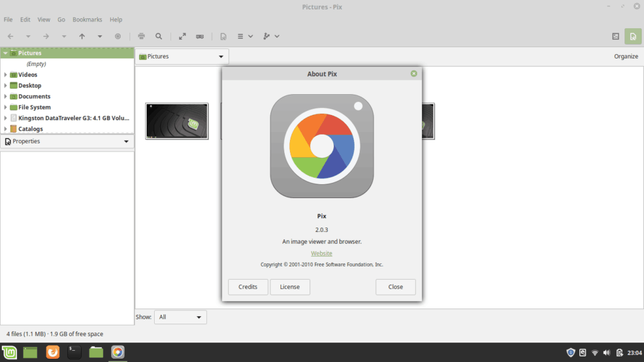This screenshot has width=644, height=362.
Task: Toggle the highlighted properties sidebar icon
Action: pyautogui.click(x=633, y=36)
